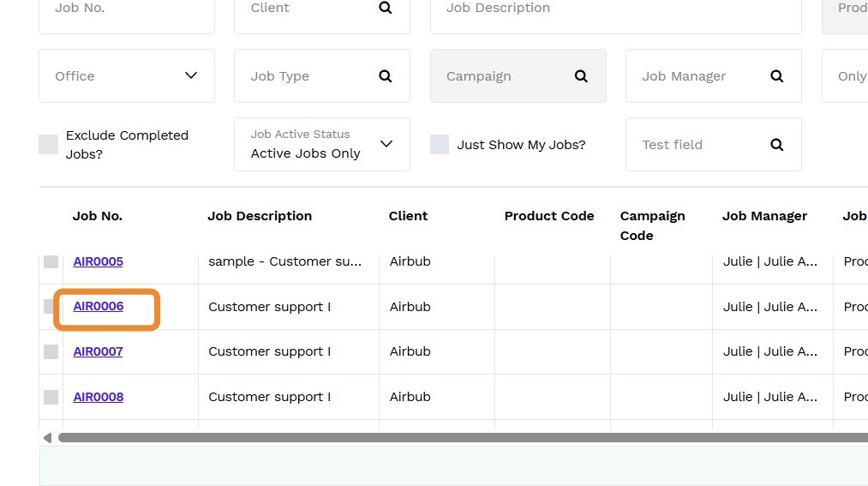868x486 pixels.
Task: Open job AIR0005 link
Action: click(x=98, y=261)
